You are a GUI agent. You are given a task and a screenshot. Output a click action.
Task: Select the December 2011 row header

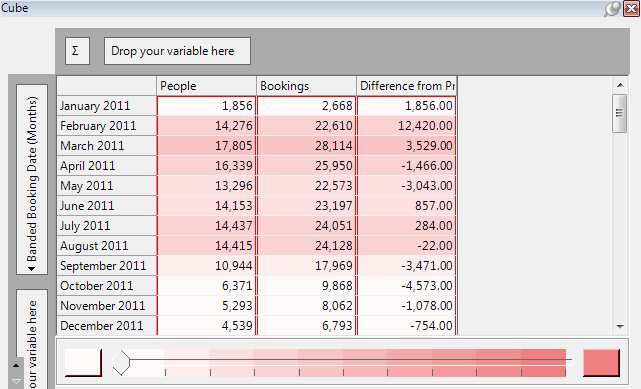click(107, 326)
